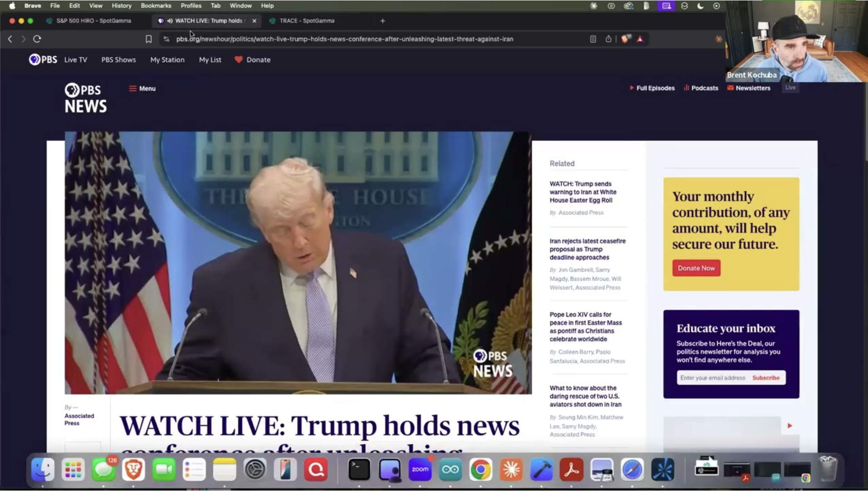Open Zoom from the dock
This screenshot has width=868, height=491.
420,470
